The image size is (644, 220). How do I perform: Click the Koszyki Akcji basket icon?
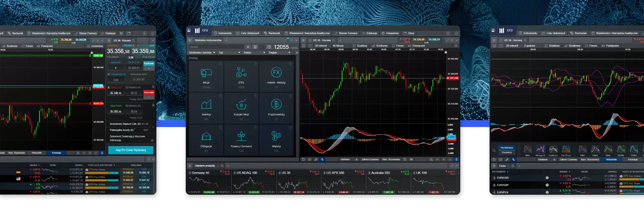(x=241, y=104)
